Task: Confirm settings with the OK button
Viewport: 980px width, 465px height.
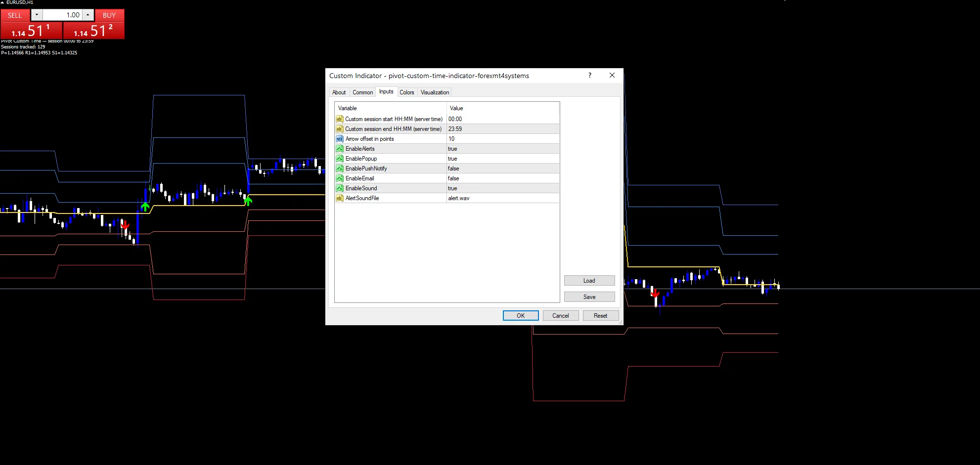Action: [x=521, y=316]
